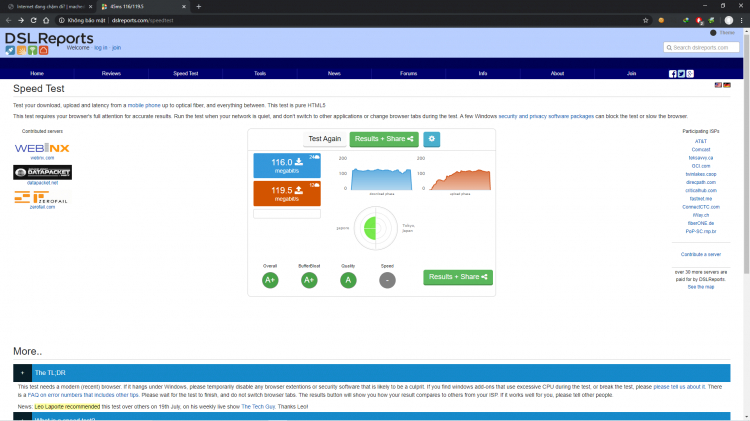
Task: Open the Speed Test menu item
Action: click(x=186, y=73)
